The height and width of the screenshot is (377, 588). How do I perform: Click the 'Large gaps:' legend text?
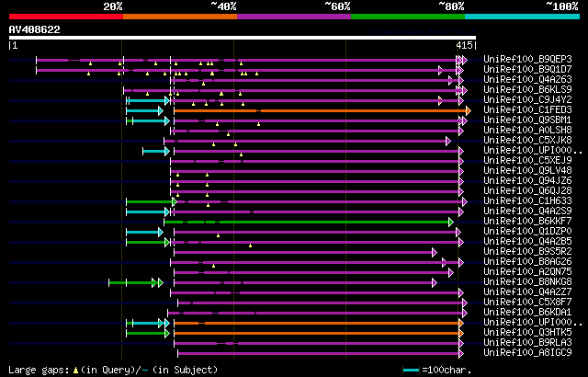coord(39,371)
